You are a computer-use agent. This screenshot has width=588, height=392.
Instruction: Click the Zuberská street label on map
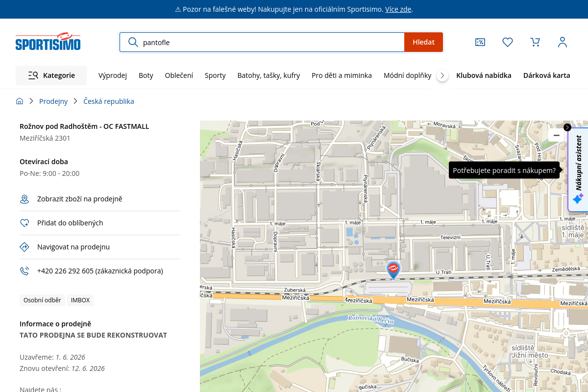coord(294,290)
